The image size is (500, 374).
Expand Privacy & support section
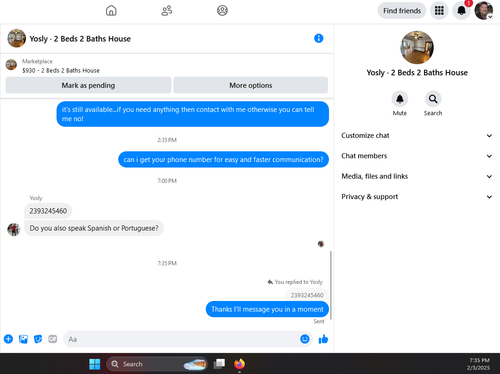coord(417,197)
